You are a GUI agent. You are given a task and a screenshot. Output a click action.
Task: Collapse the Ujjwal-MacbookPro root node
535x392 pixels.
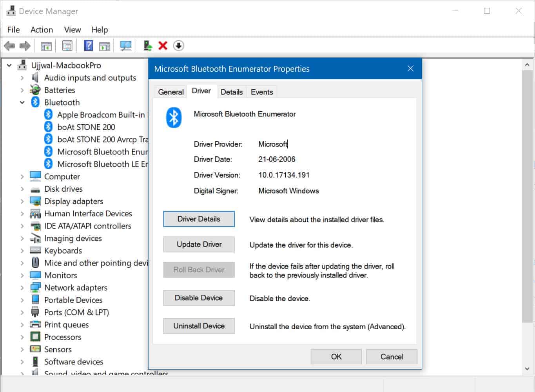point(9,65)
